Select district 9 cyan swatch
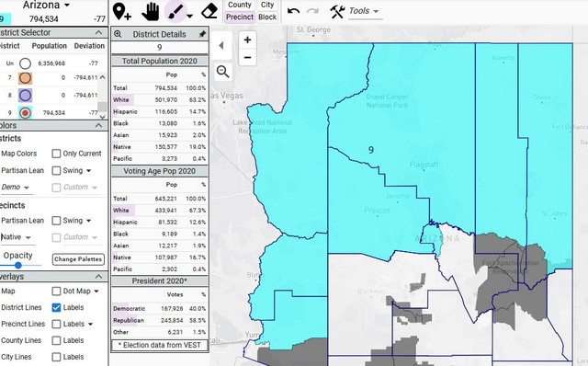Screen dimensions: 588x366 (25, 112)
